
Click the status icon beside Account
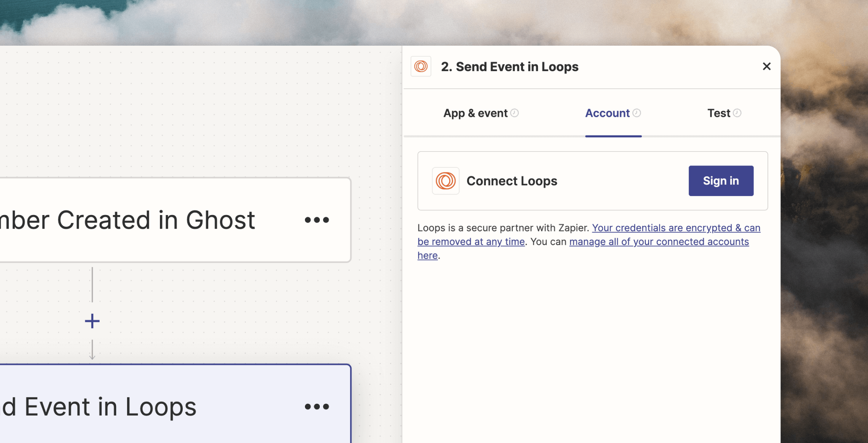pyautogui.click(x=637, y=113)
